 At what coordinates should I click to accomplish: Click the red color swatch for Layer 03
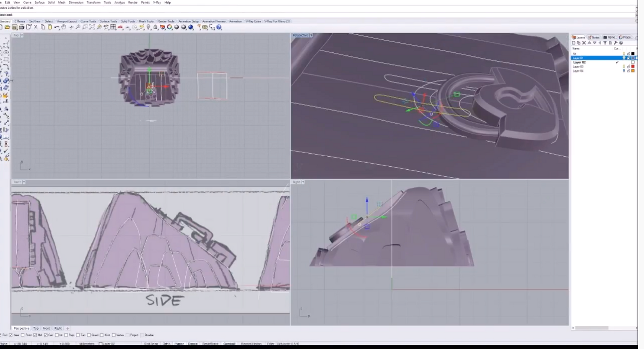click(x=633, y=67)
